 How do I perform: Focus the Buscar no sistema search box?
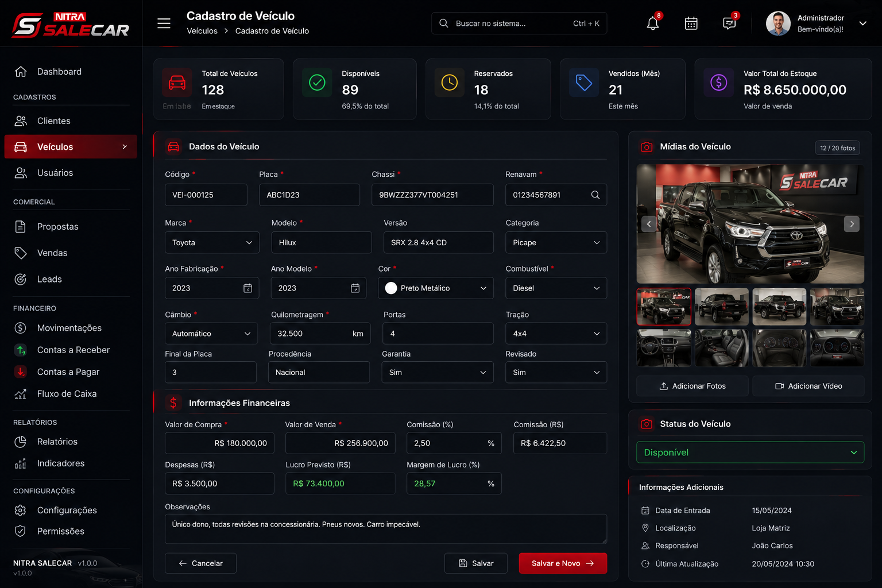point(519,24)
